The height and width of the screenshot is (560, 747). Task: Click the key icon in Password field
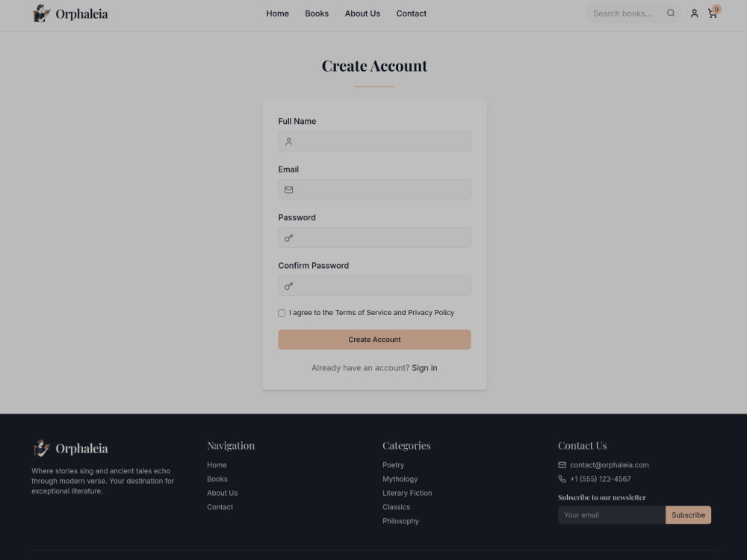pyautogui.click(x=288, y=238)
